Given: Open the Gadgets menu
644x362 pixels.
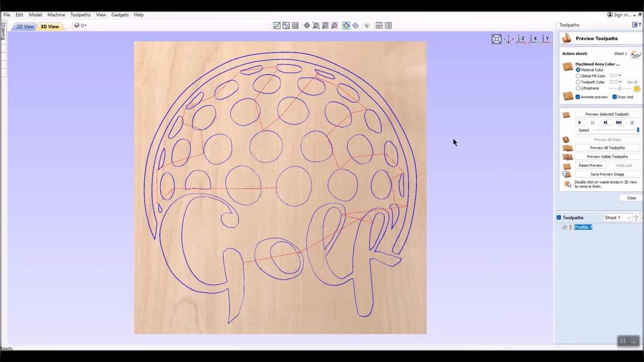Looking at the screenshot, I should coord(120,15).
